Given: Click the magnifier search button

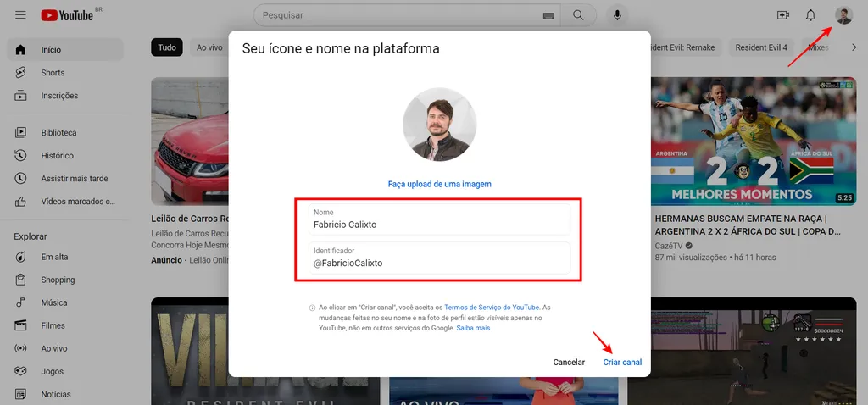Looking at the screenshot, I should coord(578,15).
